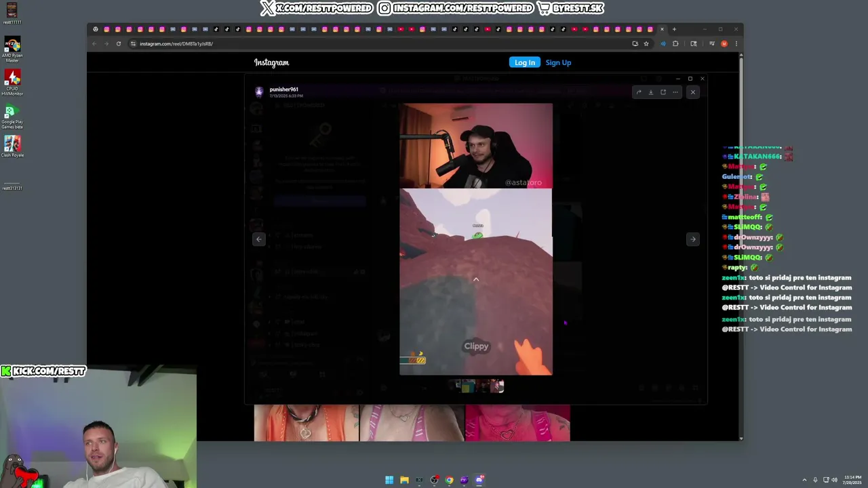Screen dimensions: 868x488
Task: Open the reel with the orange top
Action: click(307, 423)
